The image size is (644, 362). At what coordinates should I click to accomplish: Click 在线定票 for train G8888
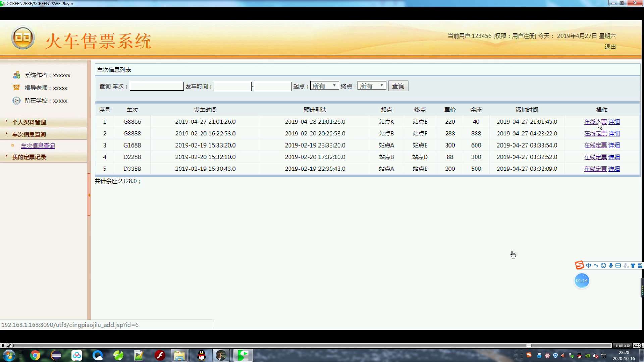click(595, 134)
